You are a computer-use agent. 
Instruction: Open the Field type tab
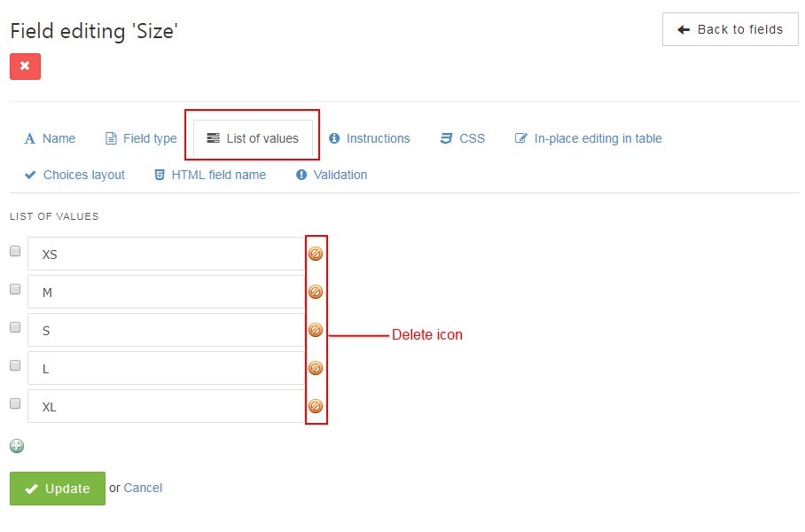pyautogui.click(x=141, y=138)
